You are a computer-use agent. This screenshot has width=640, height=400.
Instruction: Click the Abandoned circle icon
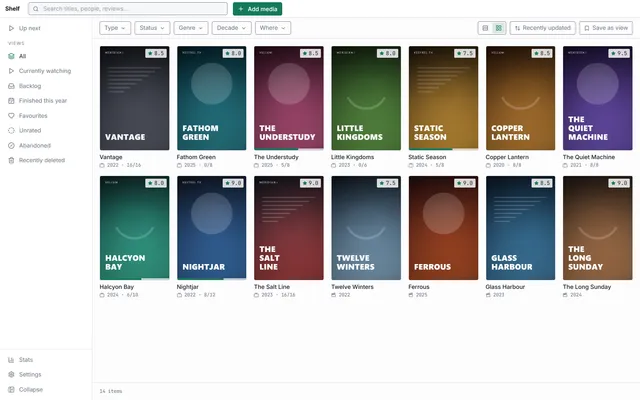coord(11,145)
